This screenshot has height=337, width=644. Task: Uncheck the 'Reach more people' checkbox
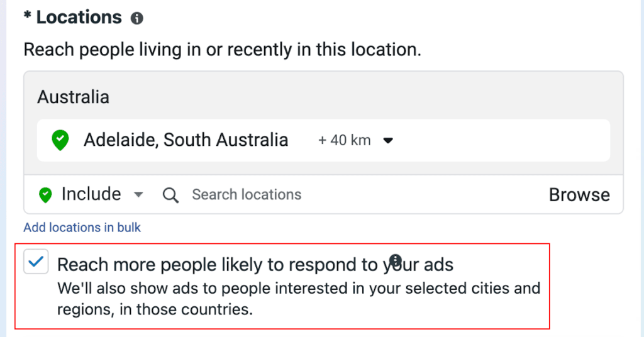click(x=36, y=262)
